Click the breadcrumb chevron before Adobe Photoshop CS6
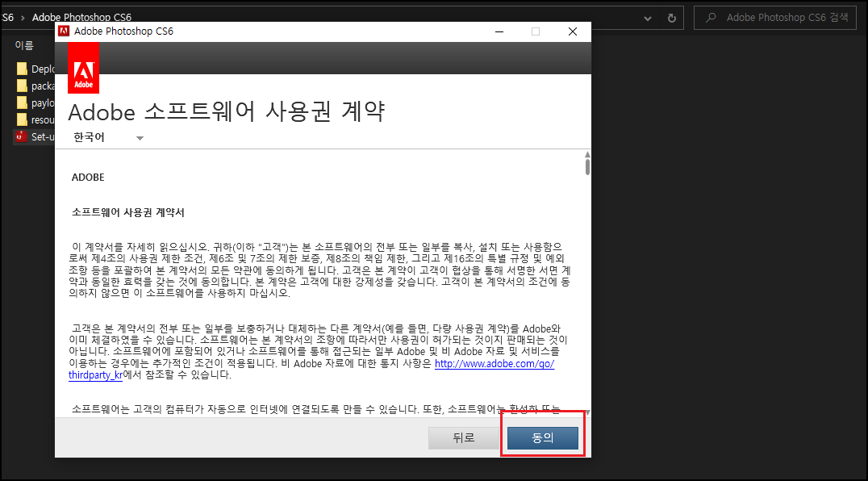The height and width of the screenshot is (481, 868). point(23,18)
